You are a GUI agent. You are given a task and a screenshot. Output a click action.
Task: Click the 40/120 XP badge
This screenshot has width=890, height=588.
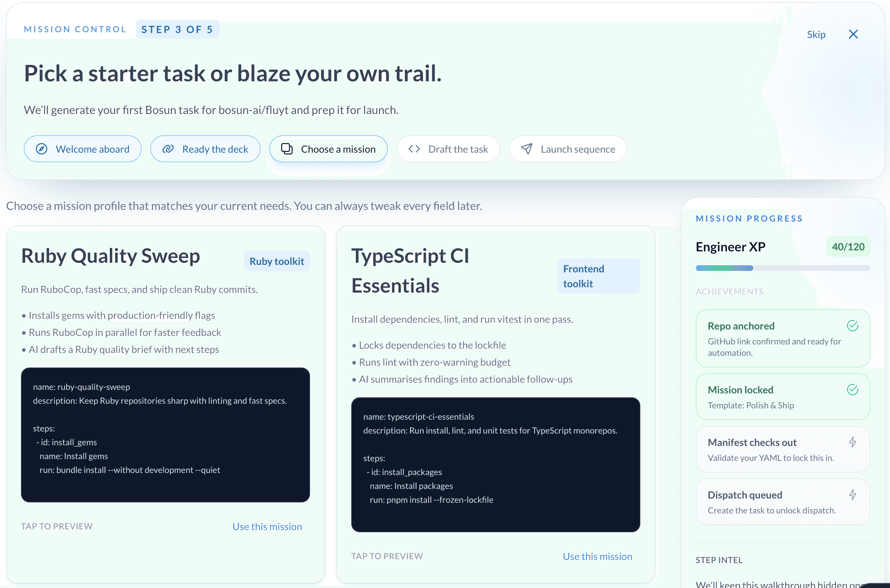848,247
